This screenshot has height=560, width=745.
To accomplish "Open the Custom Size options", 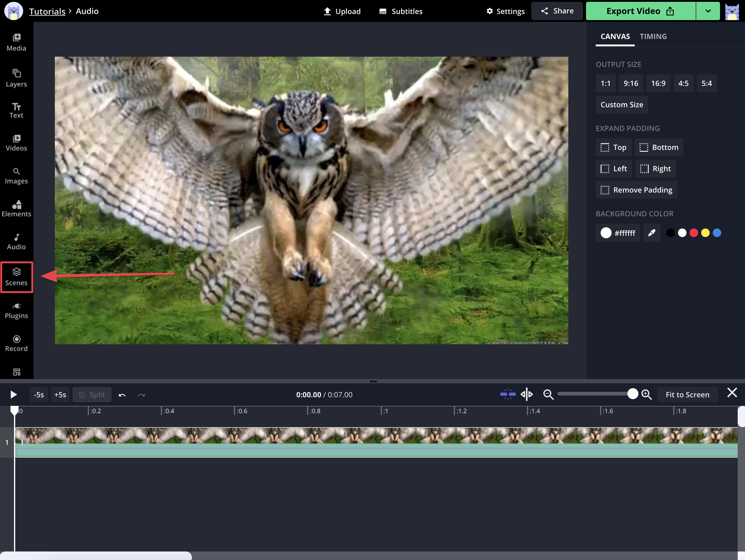I will point(621,105).
